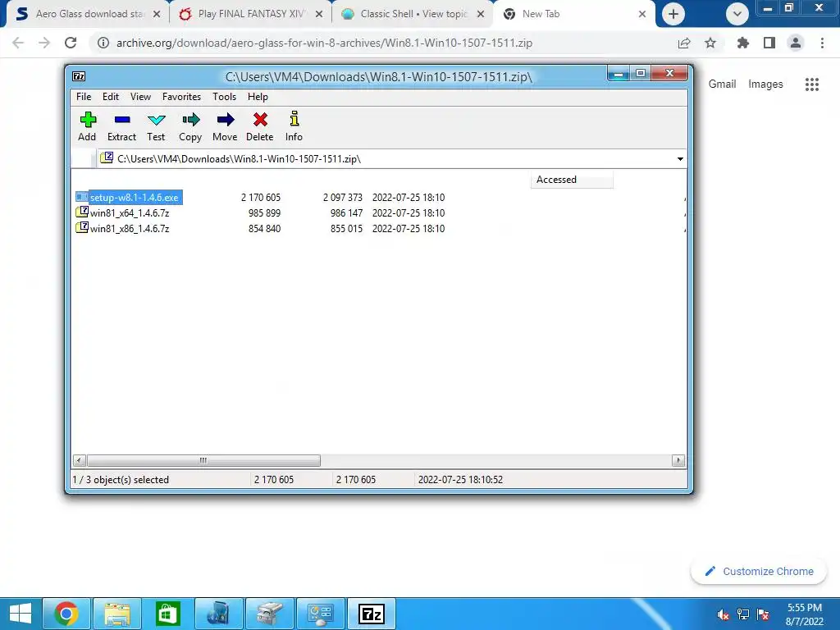Click the scroll-right arrow
This screenshot has height=630, width=840.
678,460
